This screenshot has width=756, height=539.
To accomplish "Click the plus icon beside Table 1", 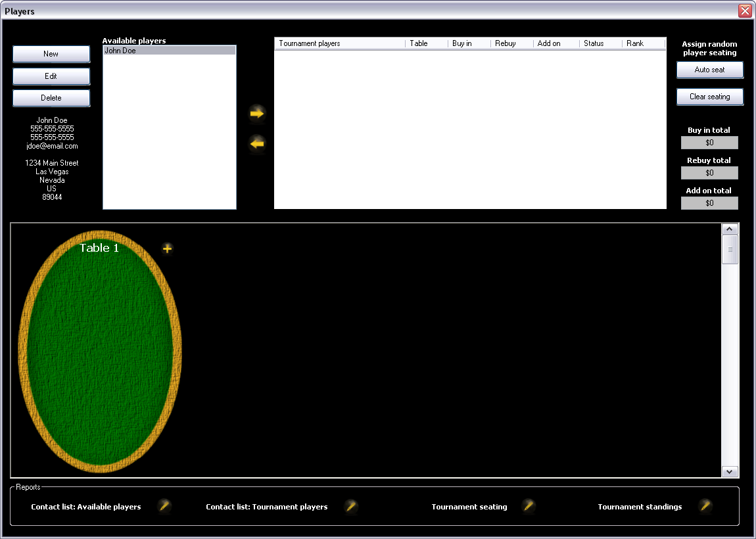I will pyautogui.click(x=168, y=248).
